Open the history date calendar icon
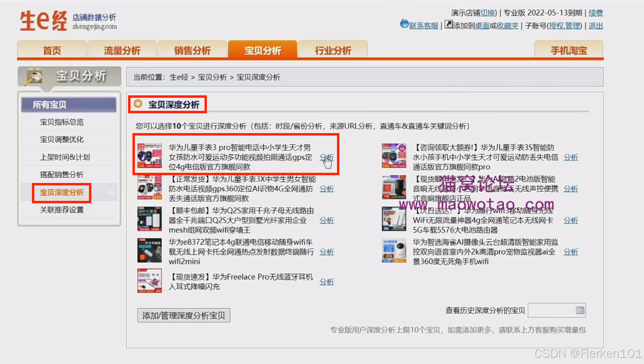 580,310
